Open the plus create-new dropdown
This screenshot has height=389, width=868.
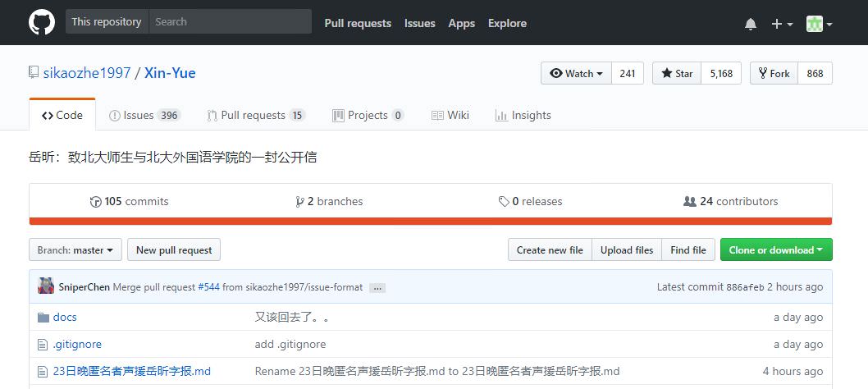coord(782,24)
